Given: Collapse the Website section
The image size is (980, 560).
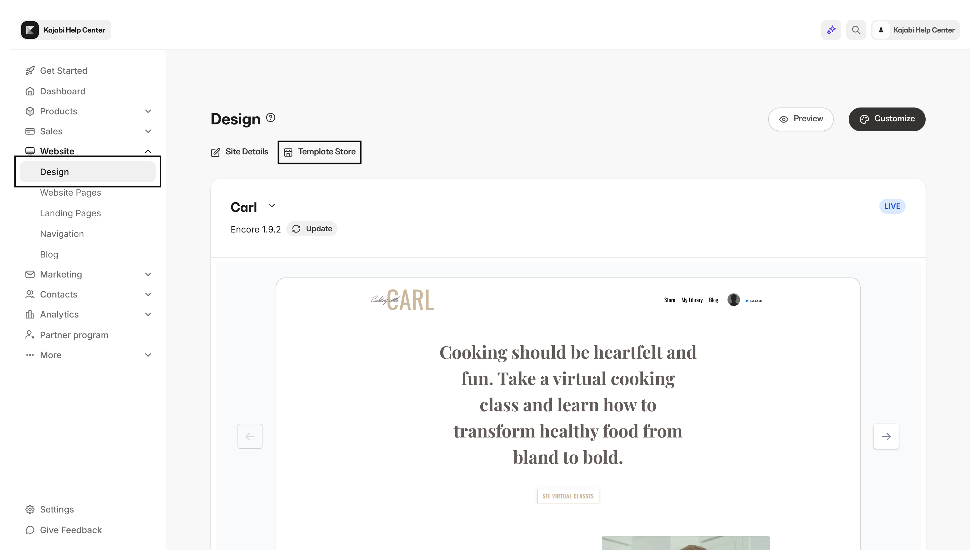Looking at the screenshot, I should tap(148, 151).
